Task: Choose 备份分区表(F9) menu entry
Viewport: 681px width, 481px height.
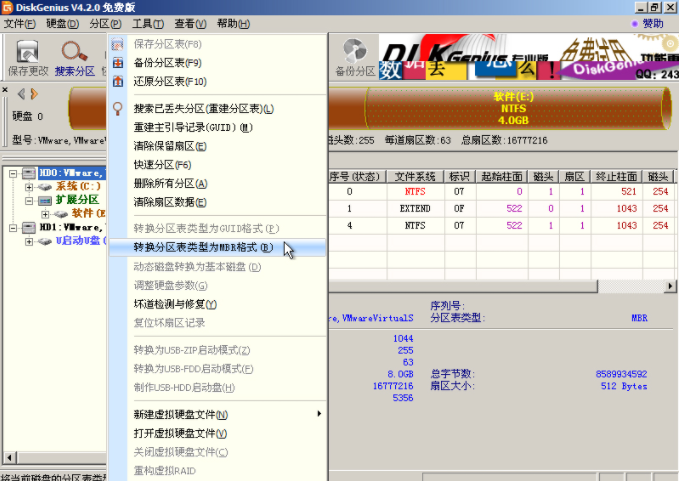Action: (218, 63)
